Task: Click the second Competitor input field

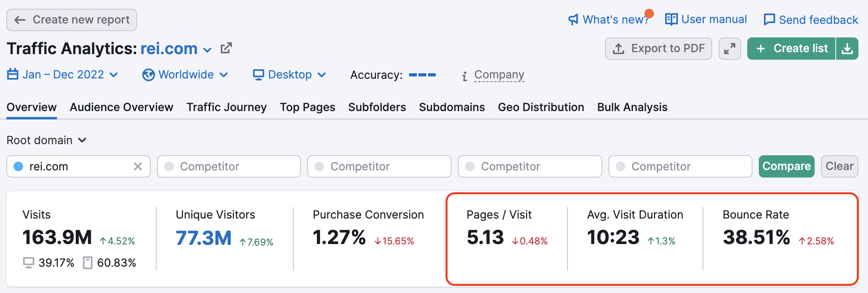Action: [x=379, y=166]
